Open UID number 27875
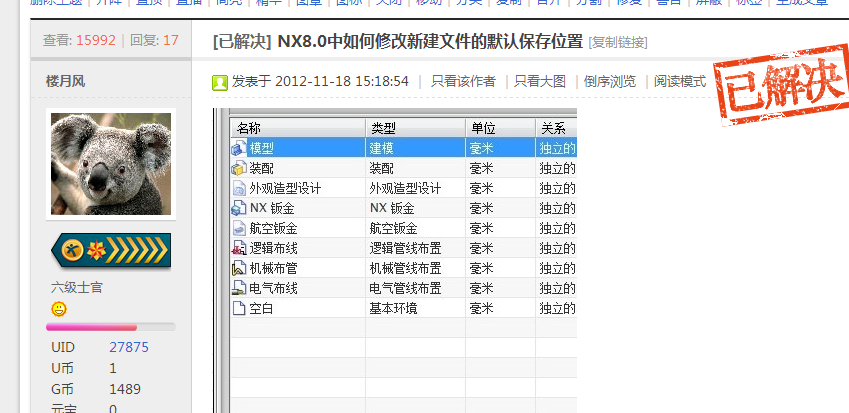 129,347
